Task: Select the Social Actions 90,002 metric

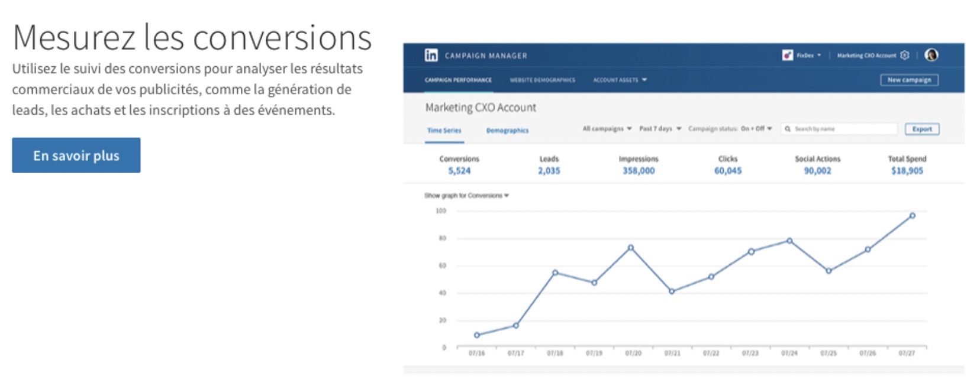Action: tap(817, 165)
